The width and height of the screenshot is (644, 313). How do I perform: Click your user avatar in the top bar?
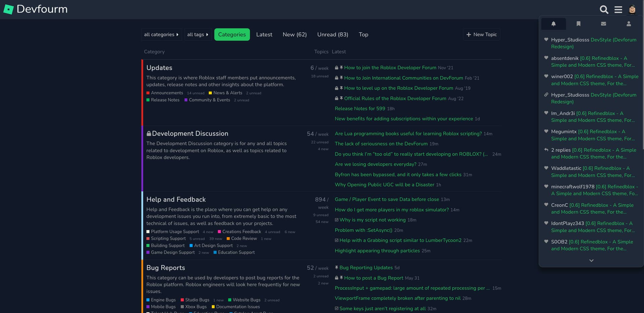point(632,9)
